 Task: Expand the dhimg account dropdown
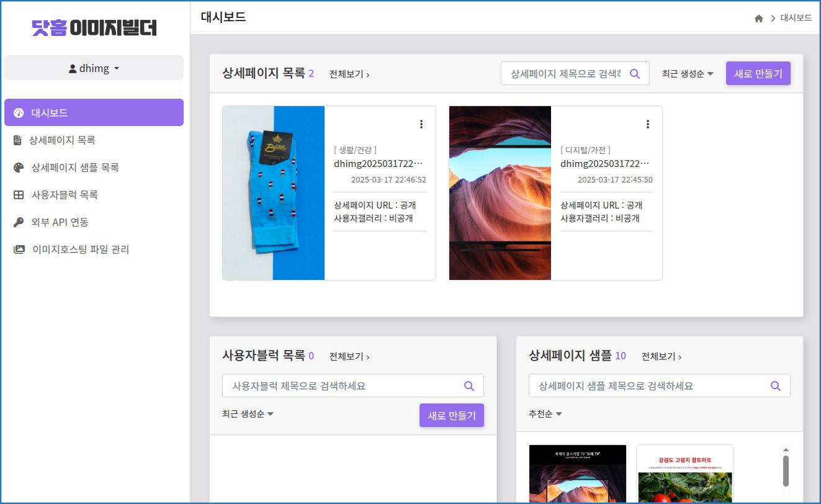pyautogui.click(x=94, y=68)
